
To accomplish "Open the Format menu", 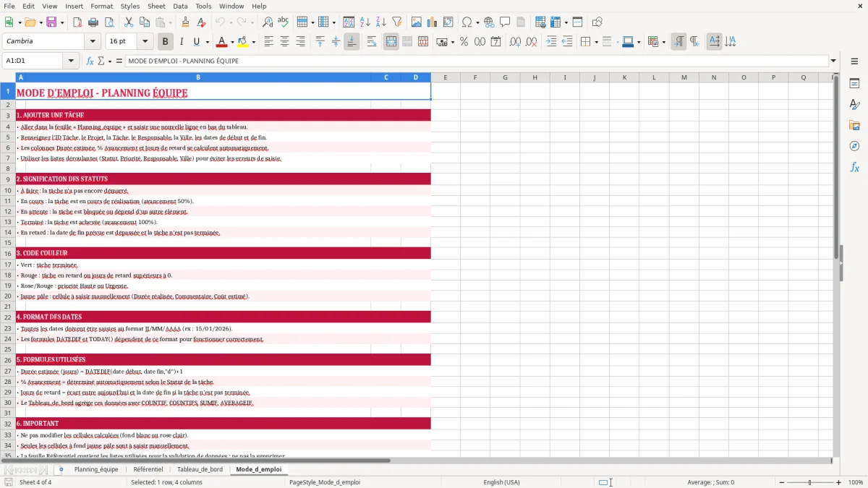I will [101, 6].
